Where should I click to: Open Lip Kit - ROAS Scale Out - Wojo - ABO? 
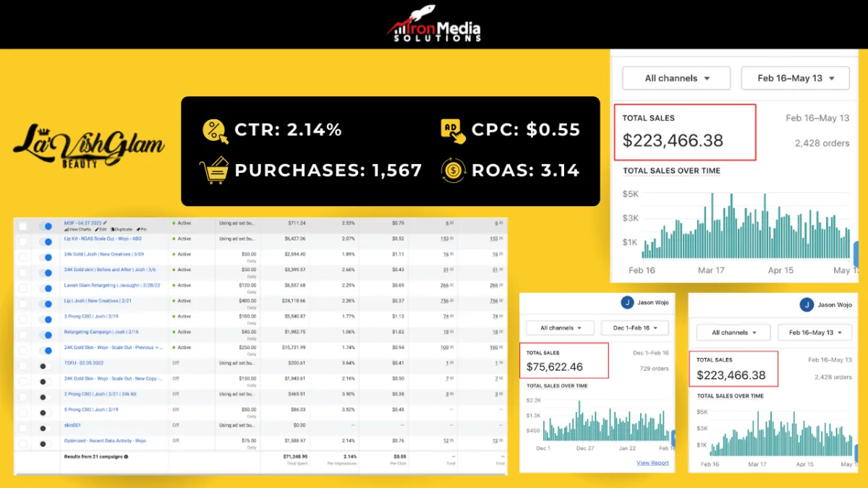coord(102,239)
